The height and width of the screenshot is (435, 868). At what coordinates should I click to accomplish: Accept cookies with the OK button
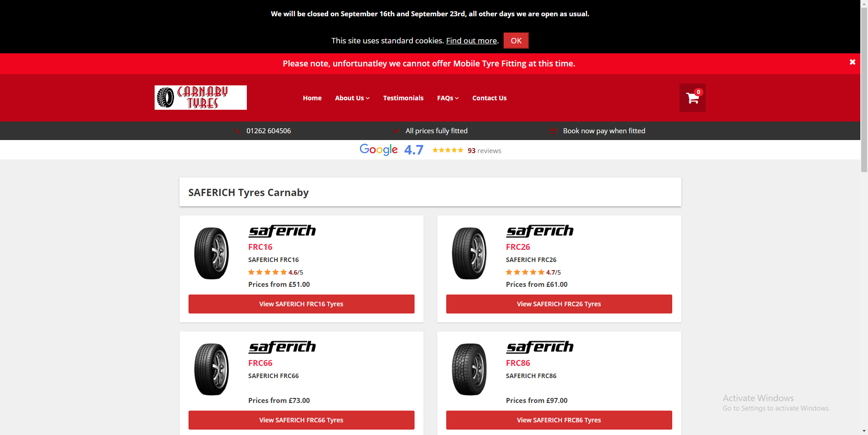pos(516,41)
